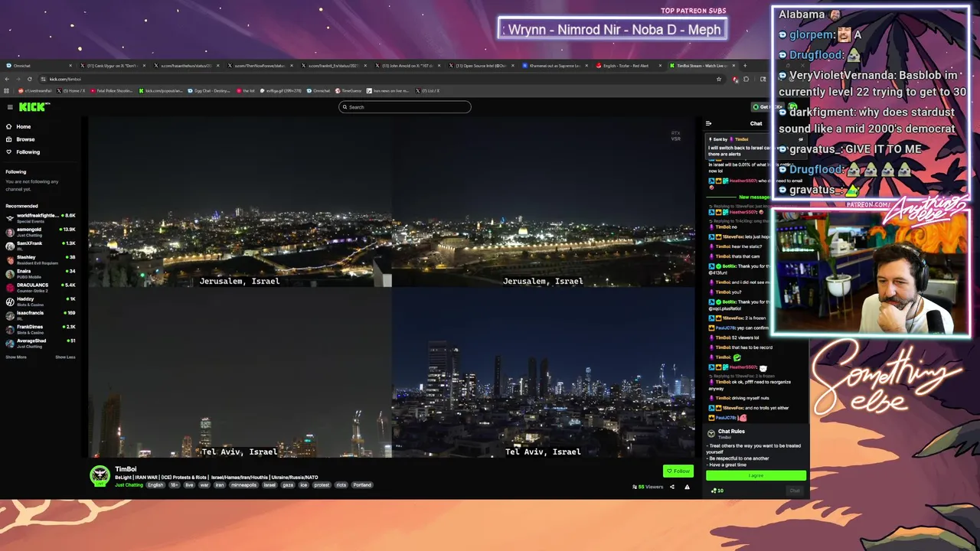Follow TimBoi with Follow button
This screenshot has width=980, height=551.
[x=678, y=471]
